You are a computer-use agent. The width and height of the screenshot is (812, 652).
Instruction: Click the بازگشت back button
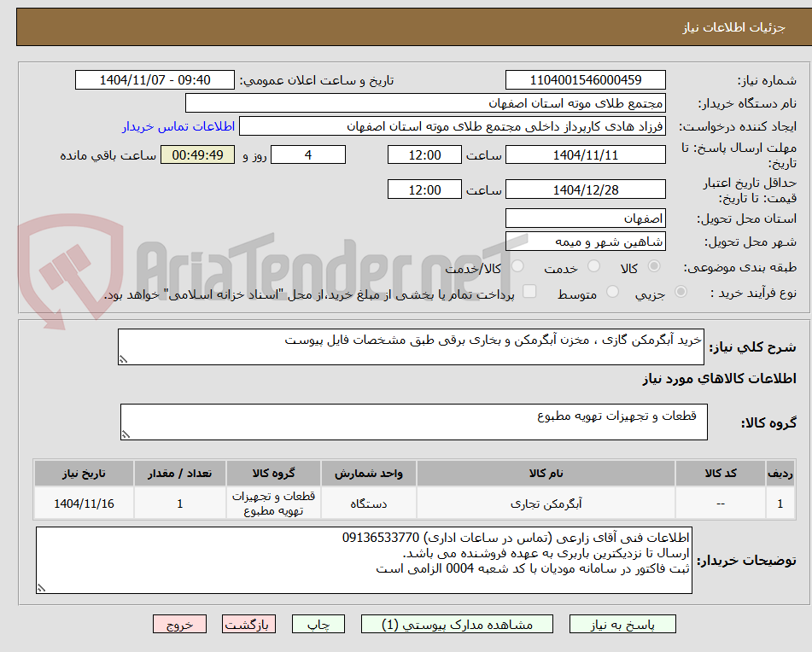click(x=248, y=624)
